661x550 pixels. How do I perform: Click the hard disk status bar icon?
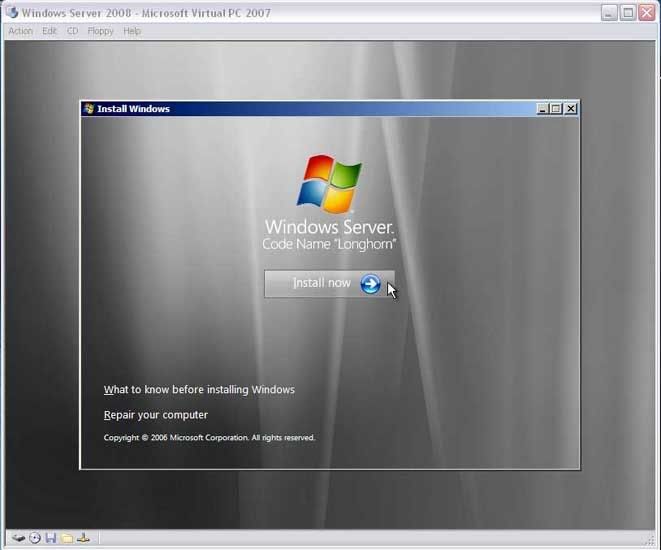click(19, 538)
